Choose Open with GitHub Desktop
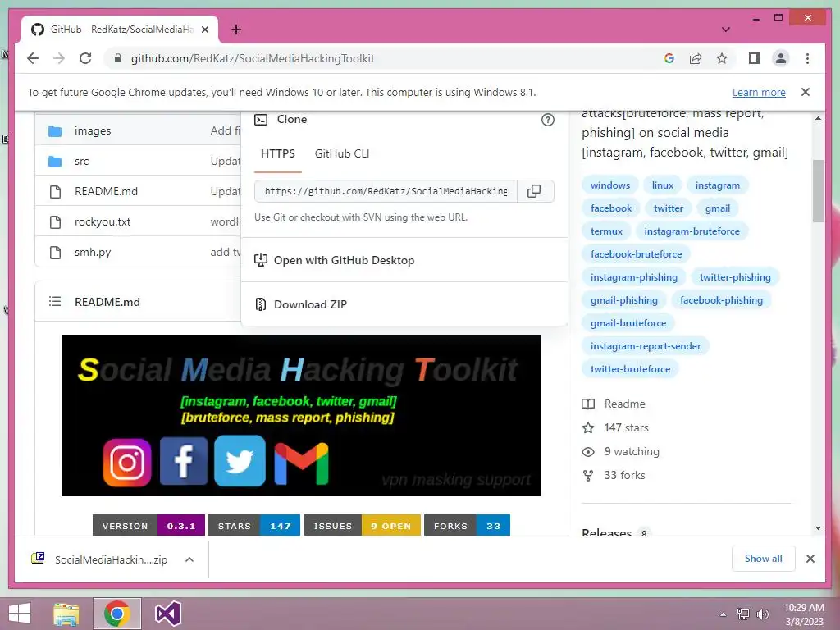Image resolution: width=840 pixels, height=630 pixels. point(344,260)
